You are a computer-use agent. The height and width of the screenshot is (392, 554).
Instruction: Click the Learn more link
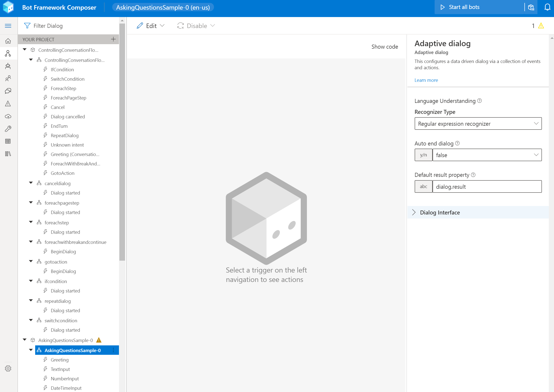coord(426,80)
